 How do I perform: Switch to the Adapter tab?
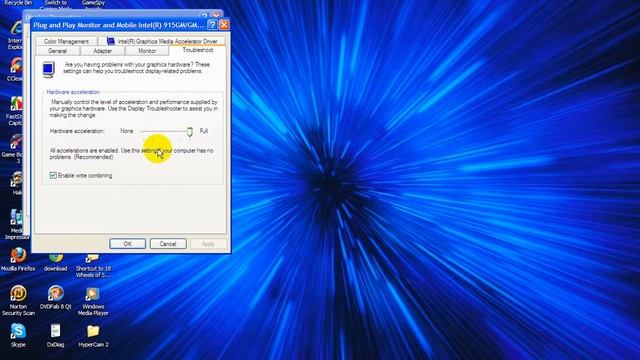pyautogui.click(x=102, y=51)
